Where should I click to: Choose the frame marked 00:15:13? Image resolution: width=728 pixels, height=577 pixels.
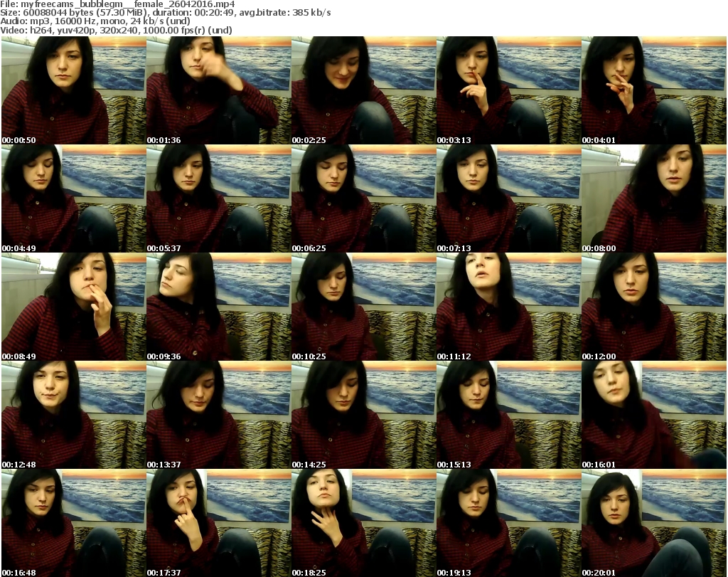508,415
